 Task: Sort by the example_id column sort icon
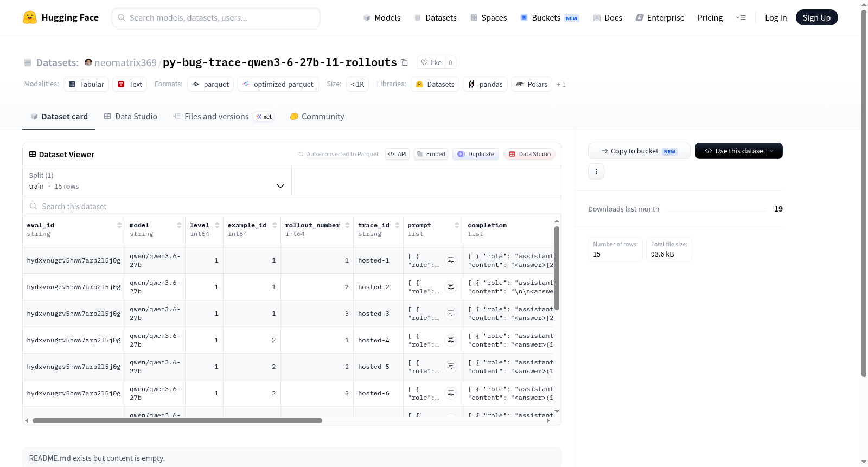click(275, 225)
